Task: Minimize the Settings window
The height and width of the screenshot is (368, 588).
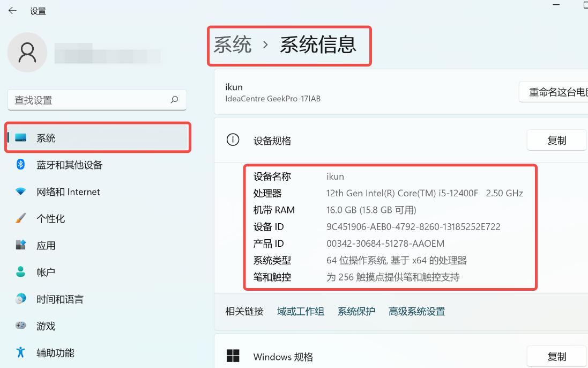Action: (556, 5)
